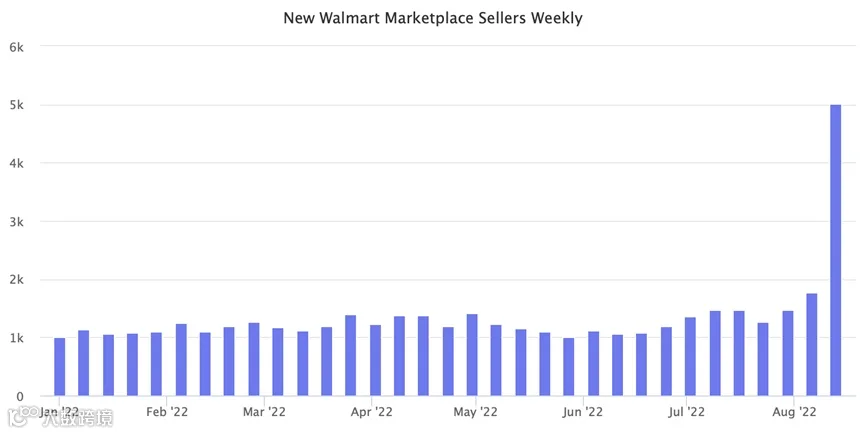This screenshot has width=865, height=434.
Task: Click the tallest bar, after Aug '22
Action: (835, 250)
